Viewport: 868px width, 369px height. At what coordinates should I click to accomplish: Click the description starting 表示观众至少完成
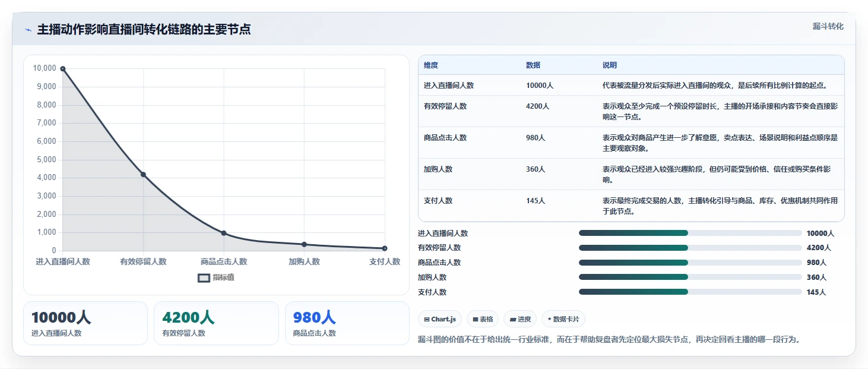click(x=720, y=112)
